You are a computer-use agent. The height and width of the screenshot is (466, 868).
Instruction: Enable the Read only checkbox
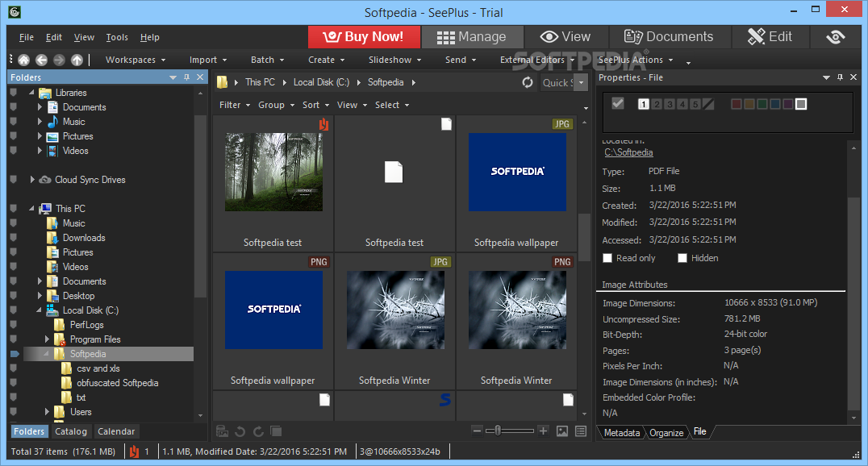click(x=607, y=258)
